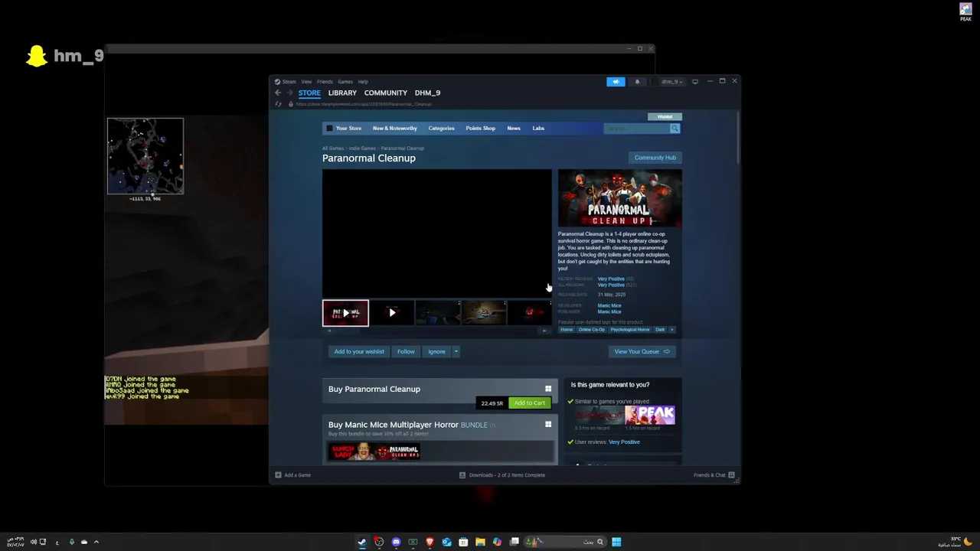Open Discord from the taskbar

pyautogui.click(x=396, y=542)
